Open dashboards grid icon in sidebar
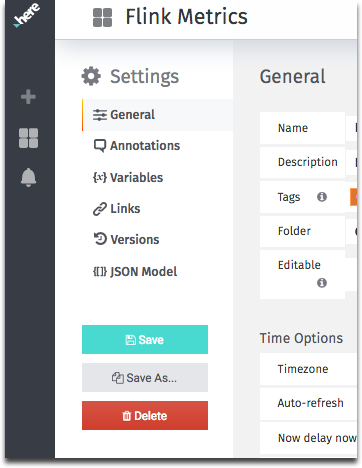The width and height of the screenshot is (362, 468). tap(29, 138)
